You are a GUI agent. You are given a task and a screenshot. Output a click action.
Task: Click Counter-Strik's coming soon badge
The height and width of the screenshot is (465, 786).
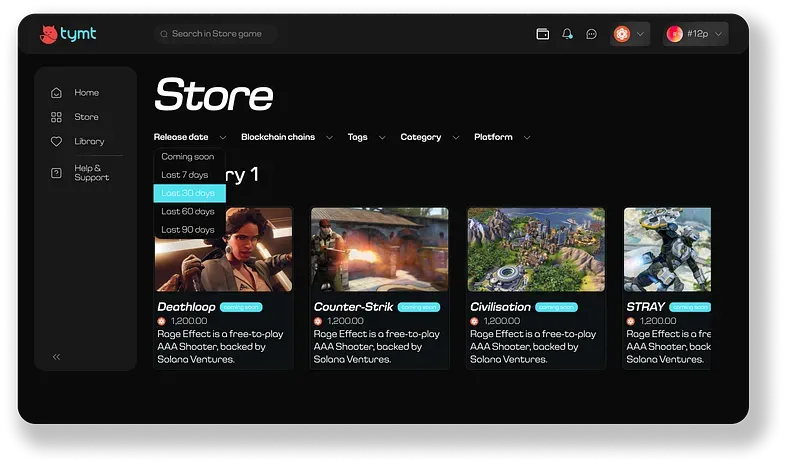419,307
